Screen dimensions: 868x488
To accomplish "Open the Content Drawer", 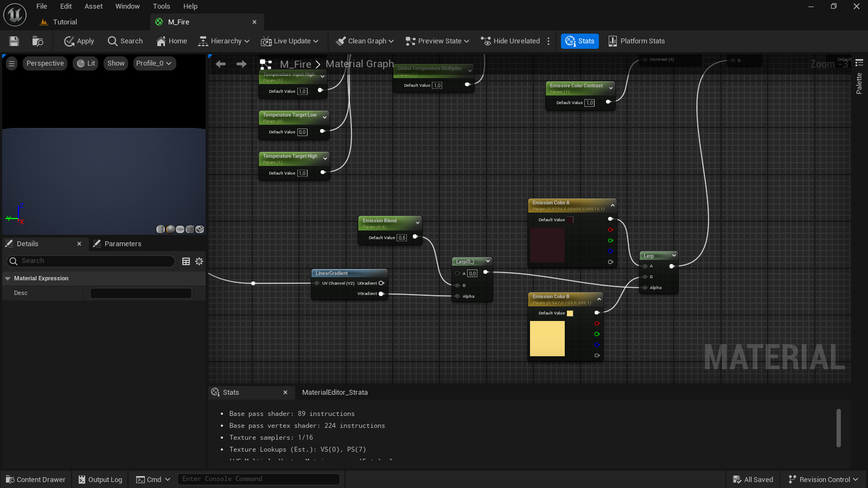I will [x=36, y=479].
